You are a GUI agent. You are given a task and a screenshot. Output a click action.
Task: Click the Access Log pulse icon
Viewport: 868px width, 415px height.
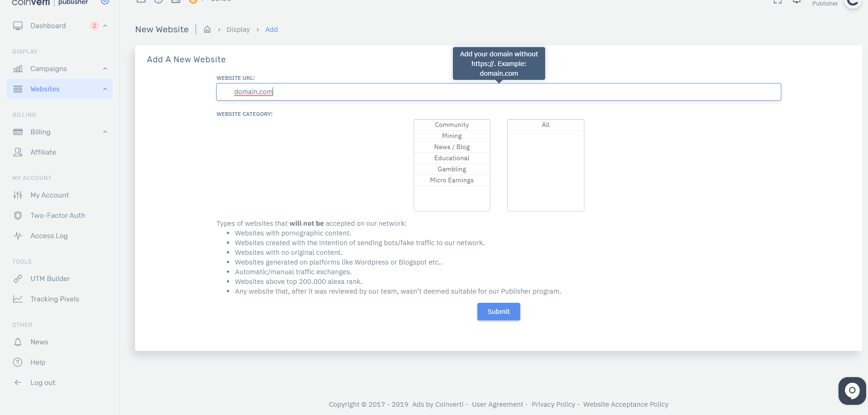(18, 236)
